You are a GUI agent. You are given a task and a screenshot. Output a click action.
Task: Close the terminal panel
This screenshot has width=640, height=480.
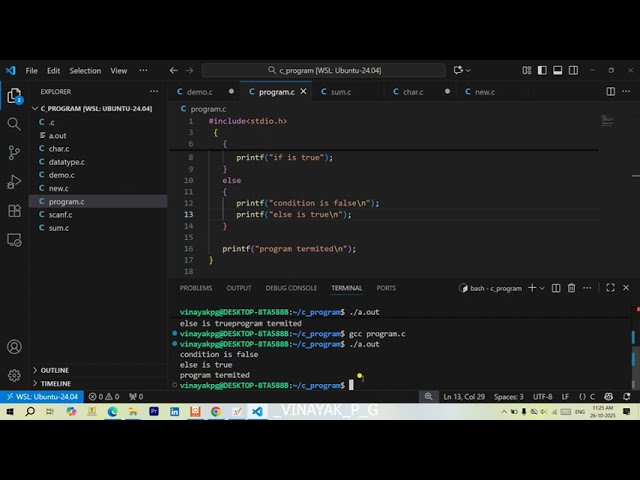coord(626,288)
